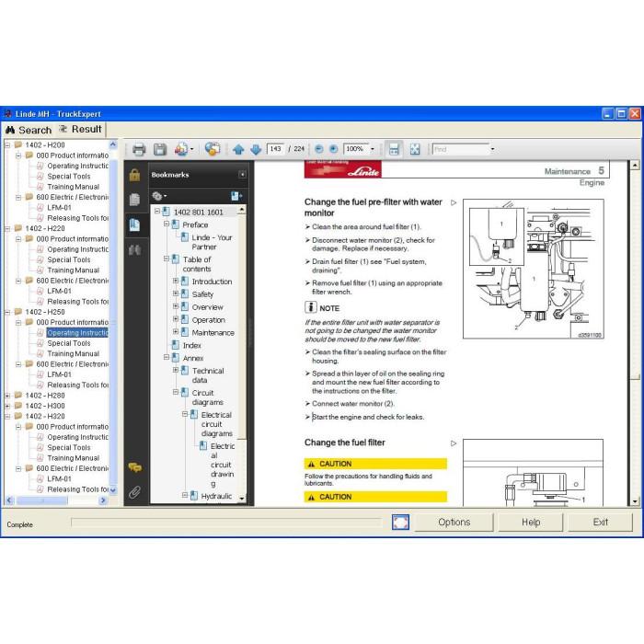Click the left tree scroll-down arrow
Viewport: 644px width, 644px height.
(113, 490)
